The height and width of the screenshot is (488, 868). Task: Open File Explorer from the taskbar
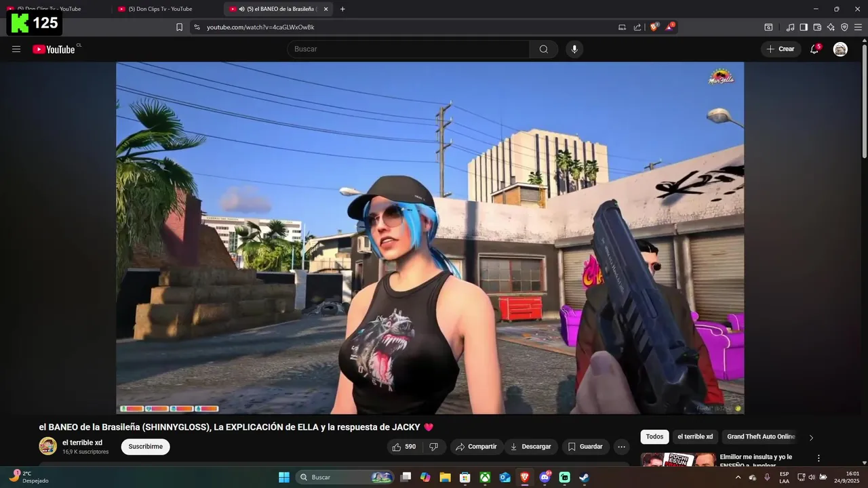click(445, 477)
